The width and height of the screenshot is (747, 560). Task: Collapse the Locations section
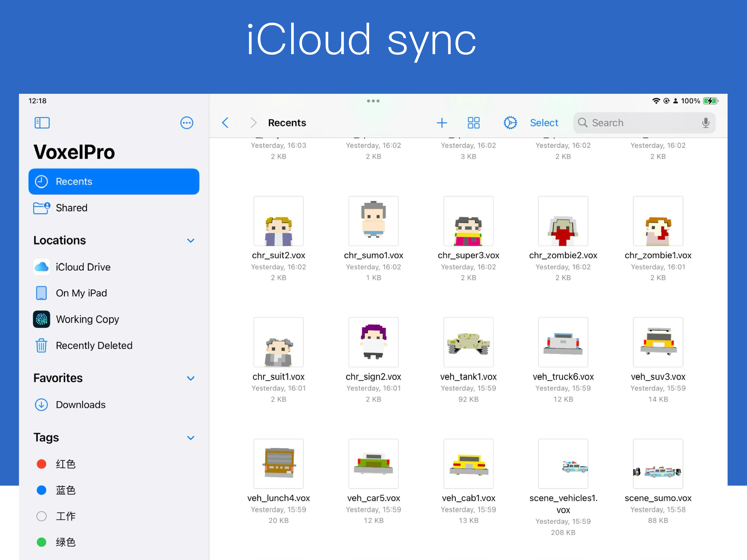[191, 240]
